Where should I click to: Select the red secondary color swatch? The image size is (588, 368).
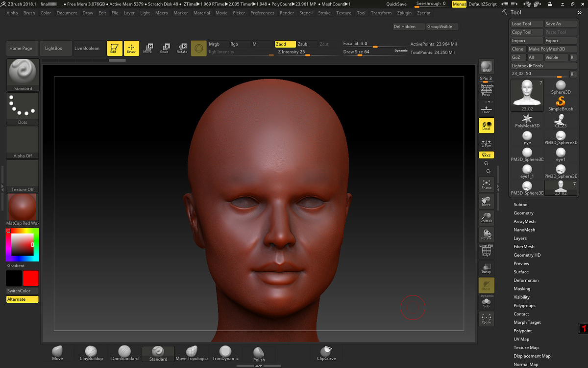tap(31, 278)
